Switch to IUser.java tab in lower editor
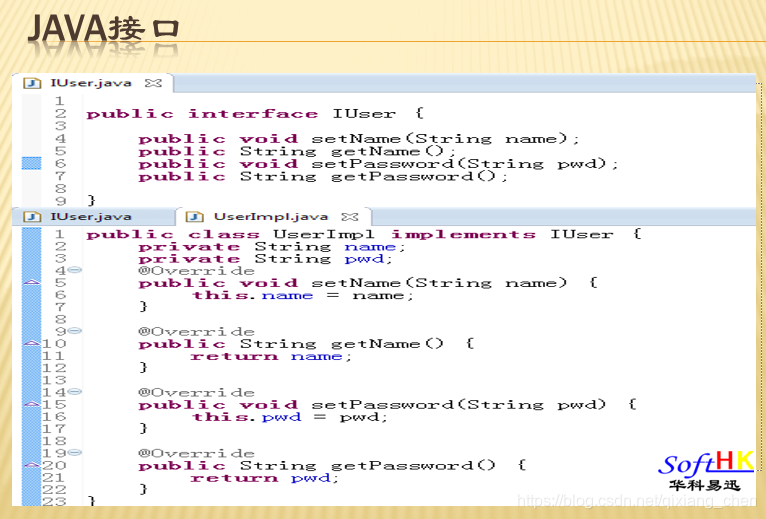This screenshot has width=766, height=519. pyautogui.click(x=93, y=216)
